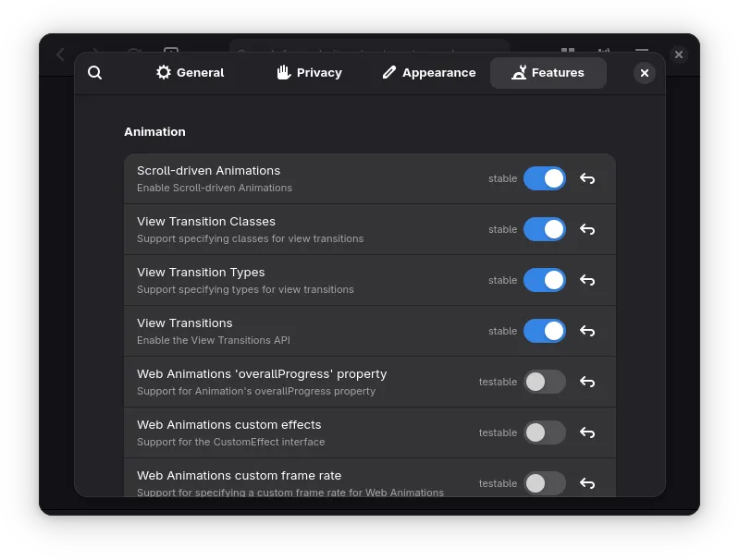Disable the View Transitions switch
The width and height of the screenshot is (739, 560).
[544, 331]
